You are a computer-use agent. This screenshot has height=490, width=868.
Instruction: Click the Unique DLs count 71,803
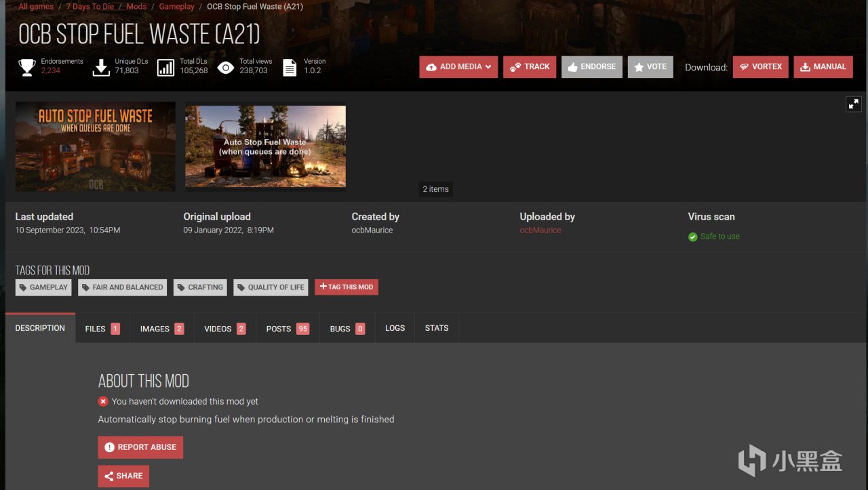point(127,70)
